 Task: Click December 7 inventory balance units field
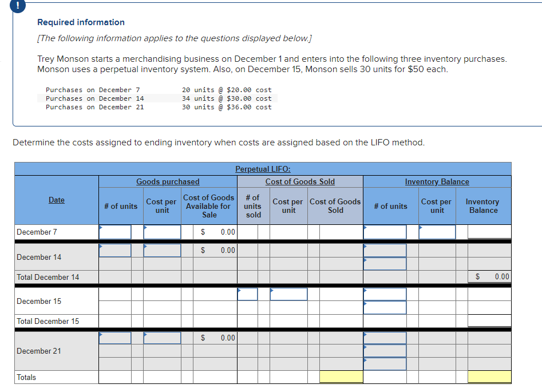coord(385,232)
